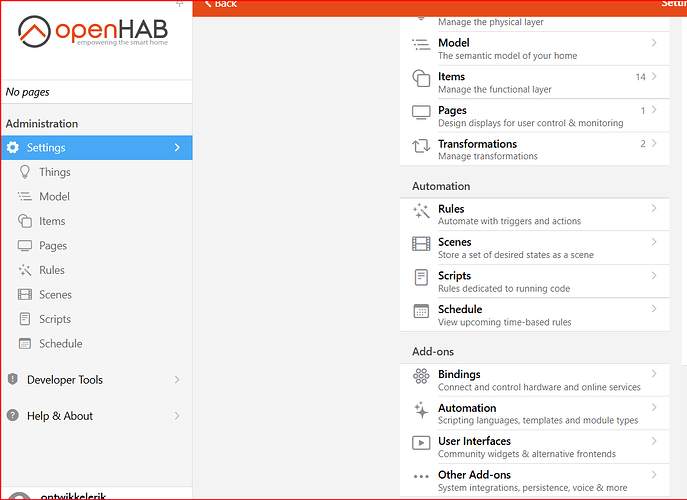
Task: Open Model in the sidebar
Action: click(x=96, y=196)
